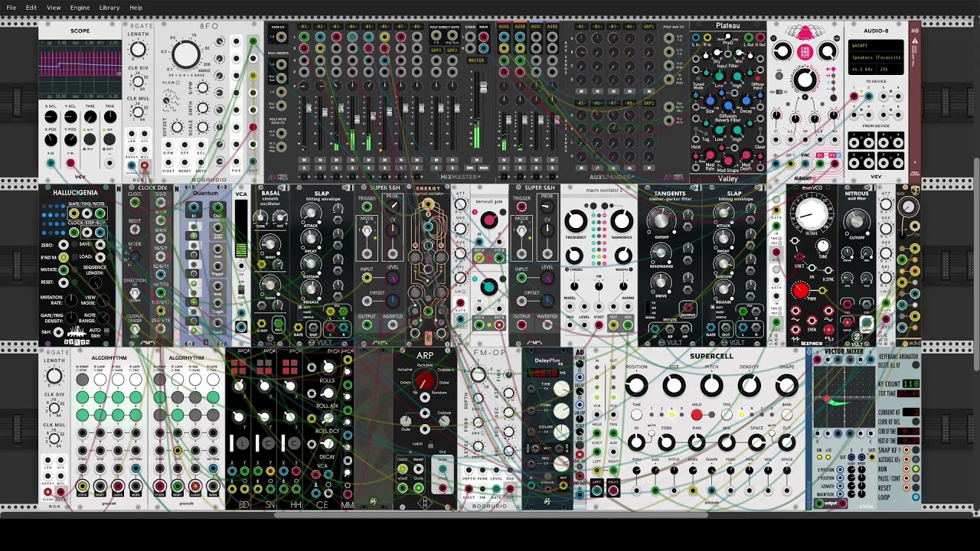Image resolution: width=980 pixels, height=551 pixels.
Task: Click the Plateau Size knob
Action: click(x=710, y=100)
